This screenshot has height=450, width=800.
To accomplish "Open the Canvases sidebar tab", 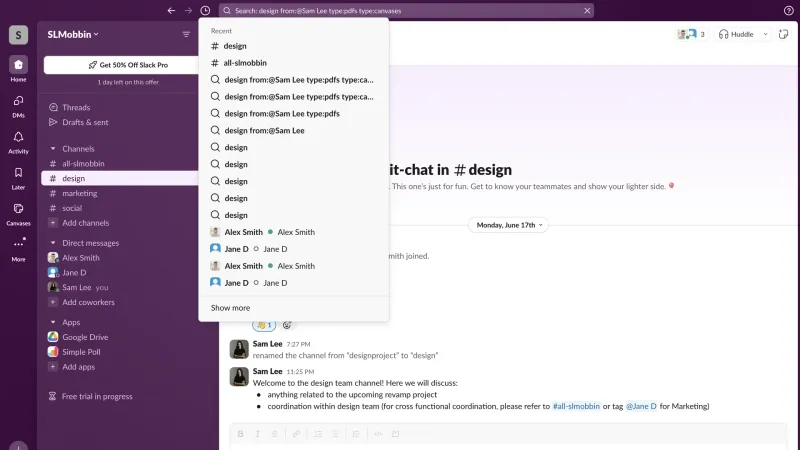I will [x=18, y=214].
